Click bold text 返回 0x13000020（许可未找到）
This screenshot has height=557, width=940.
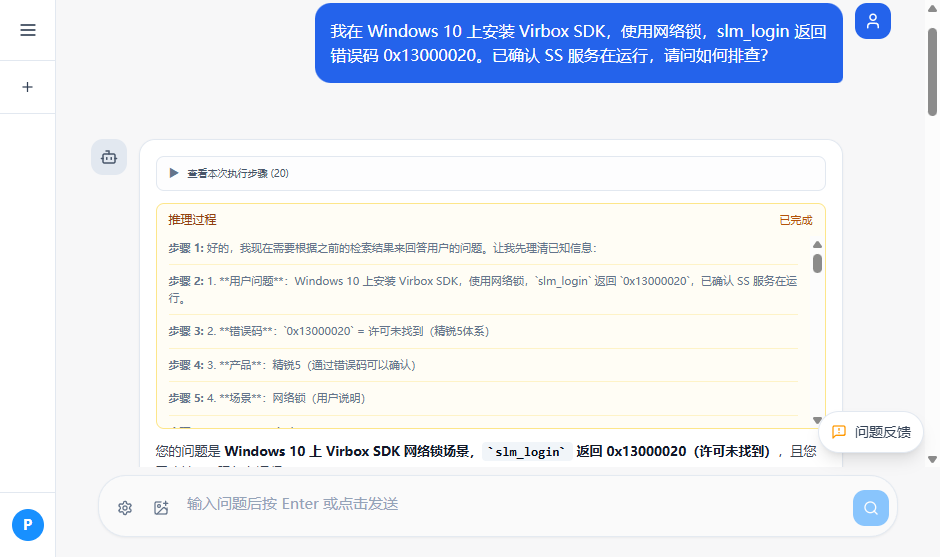[x=673, y=451]
